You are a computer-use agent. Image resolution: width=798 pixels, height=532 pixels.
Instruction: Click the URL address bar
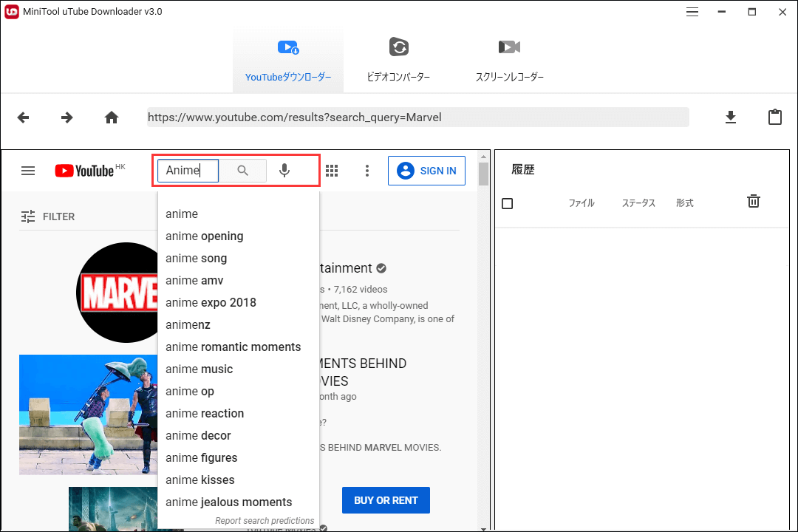tap(417, 117)
